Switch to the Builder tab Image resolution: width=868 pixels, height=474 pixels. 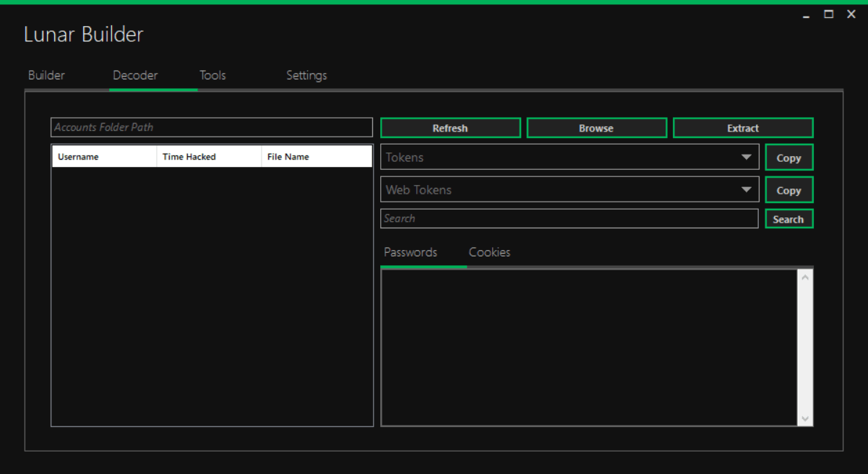tap(46, 75)
